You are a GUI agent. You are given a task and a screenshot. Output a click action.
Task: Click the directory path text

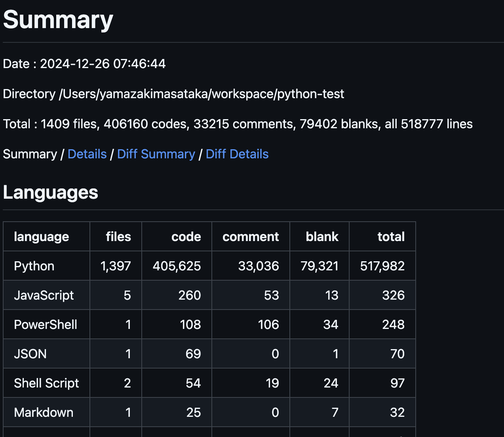coord(173,94)
